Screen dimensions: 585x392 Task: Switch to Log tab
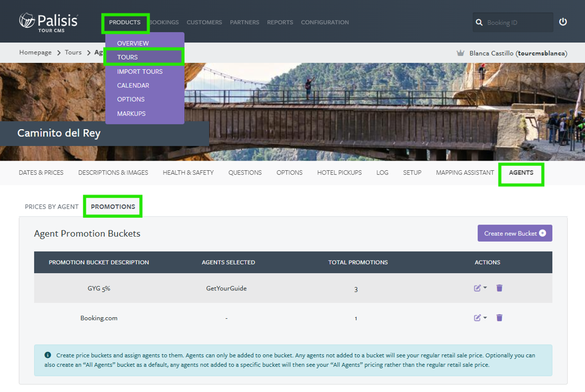tap(382, 173)
